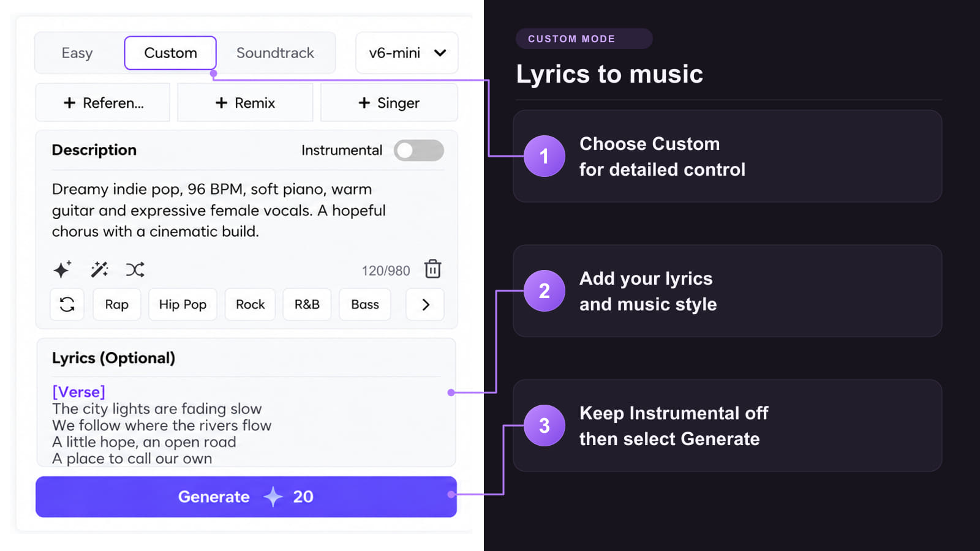Click the shuffle random description icon
This screenshot has width=980, height=551.
coord(135,269)
